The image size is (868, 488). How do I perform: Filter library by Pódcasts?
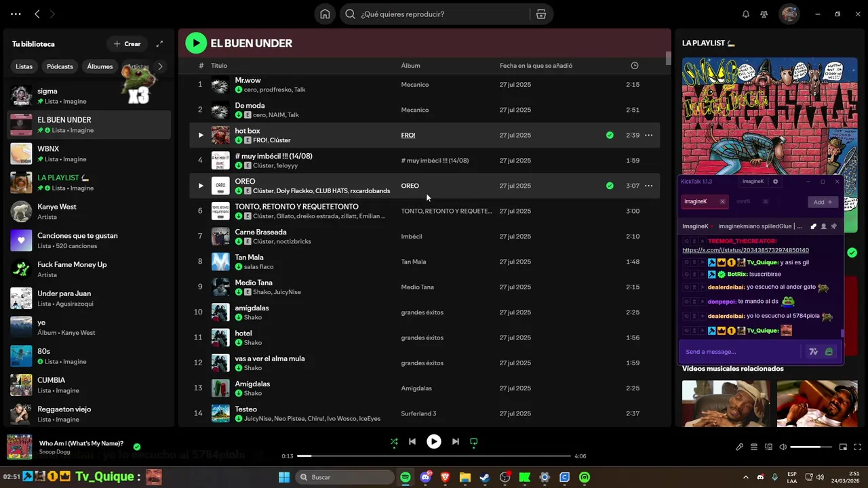click(x=60, y=66)
